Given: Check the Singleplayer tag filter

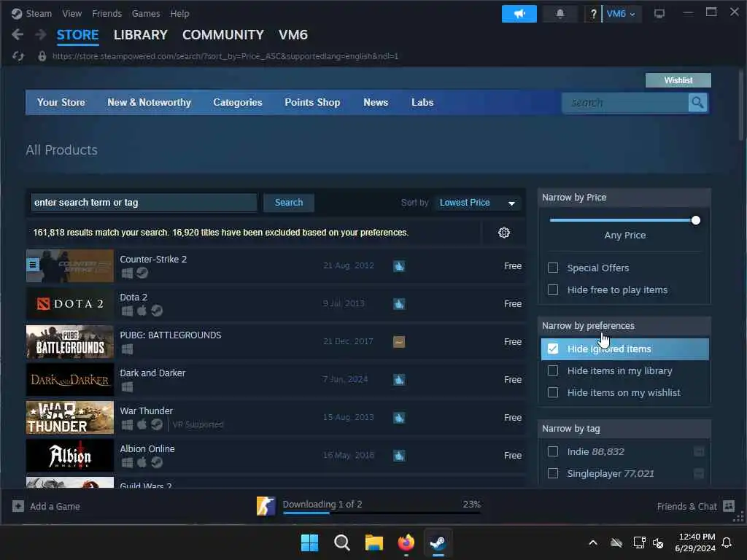Looking at the screenshot, I should [553, 473].
